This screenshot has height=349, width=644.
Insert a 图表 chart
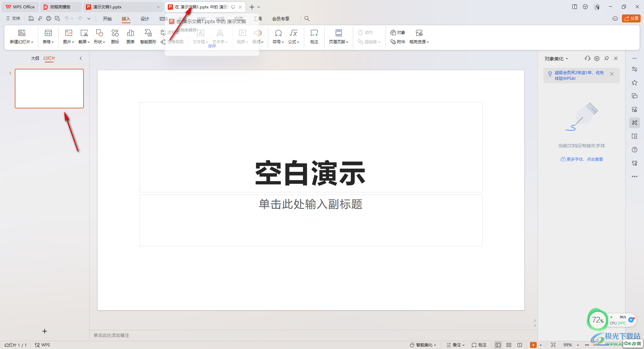pos(130,36)
